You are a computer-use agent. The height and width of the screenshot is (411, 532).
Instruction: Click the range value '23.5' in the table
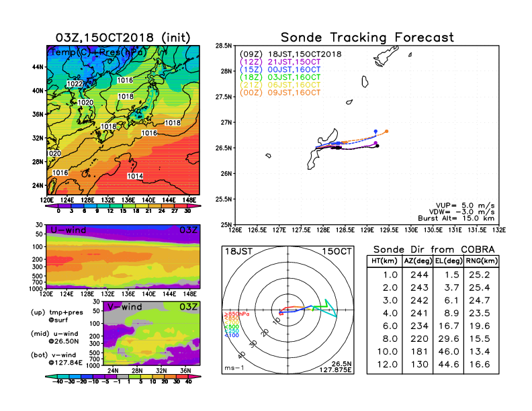click(480, 314)
